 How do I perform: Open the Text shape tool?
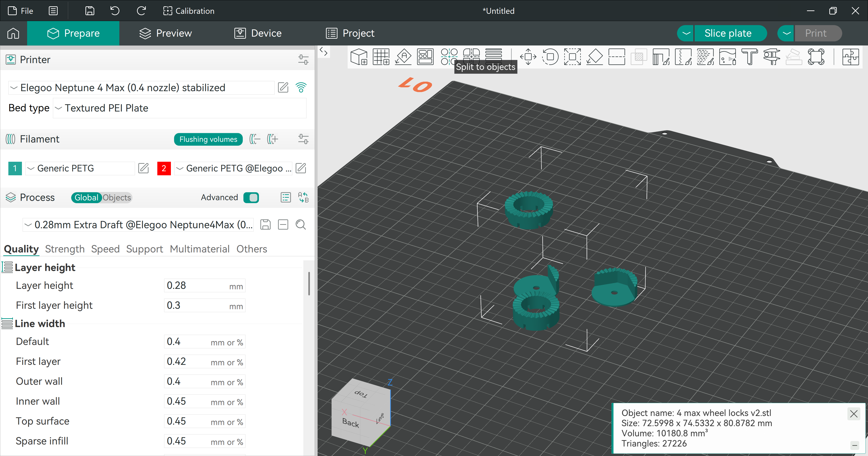750,57
